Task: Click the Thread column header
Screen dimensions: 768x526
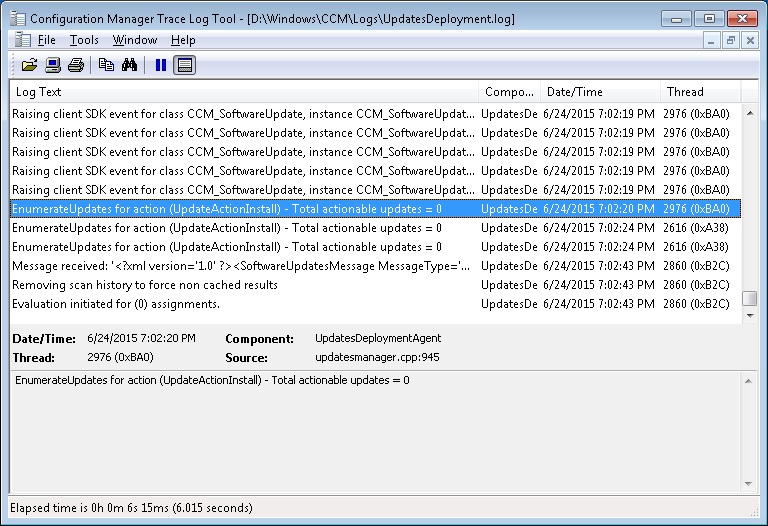Action: point(700,92)
